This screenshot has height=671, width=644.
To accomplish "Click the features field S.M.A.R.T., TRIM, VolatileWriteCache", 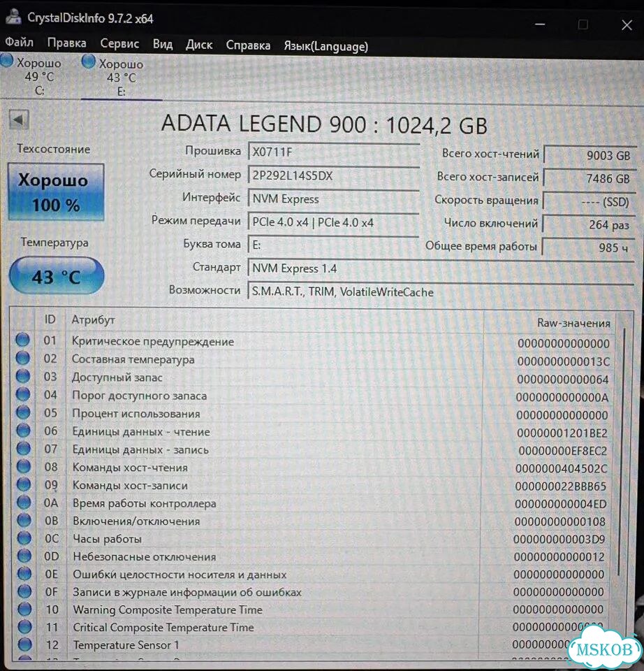I will 441,292.
